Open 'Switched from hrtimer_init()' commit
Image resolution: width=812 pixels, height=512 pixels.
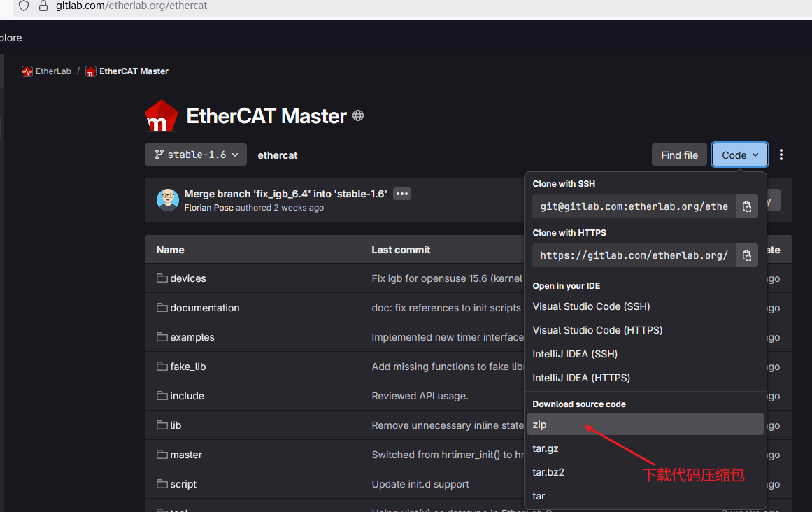(448, 455)
